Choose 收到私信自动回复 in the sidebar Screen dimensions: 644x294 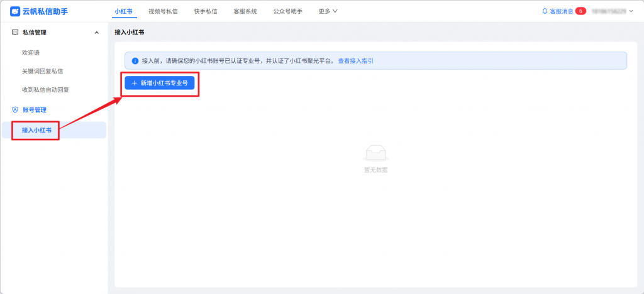click(x=45, y=90)
